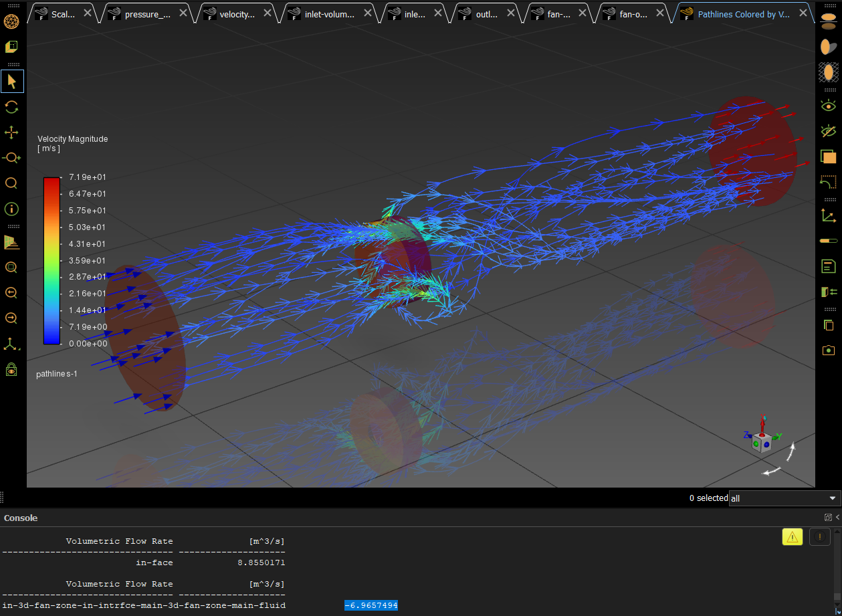Expand the axis orientation icon options

pyautogui.click(x=11, y=344)
